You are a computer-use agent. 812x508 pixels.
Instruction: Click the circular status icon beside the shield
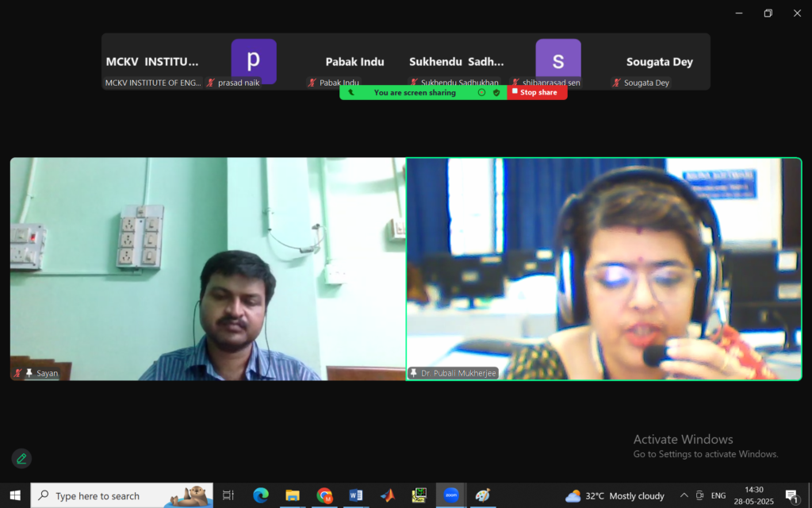481,93
